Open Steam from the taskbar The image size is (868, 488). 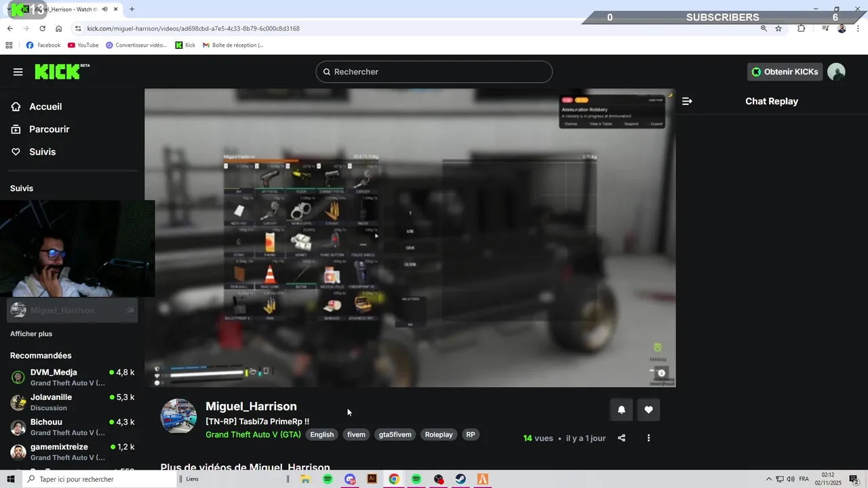[460, 479]
